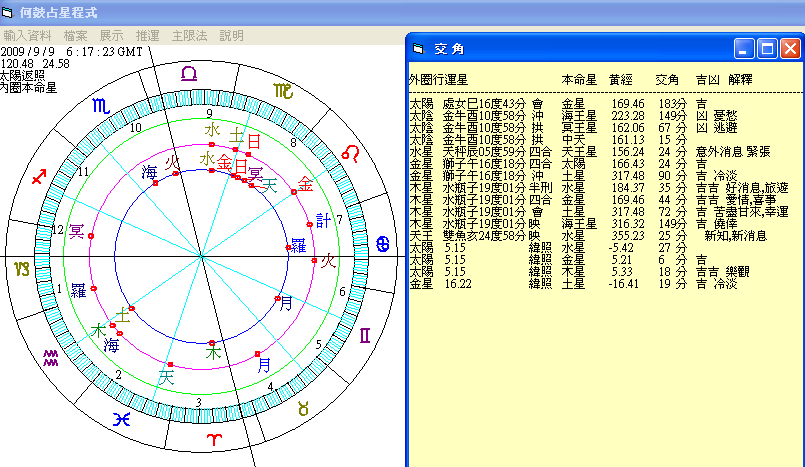Select the Cancer sign glyph
Viewport: 805px width, 467px height.
[383, 245]
